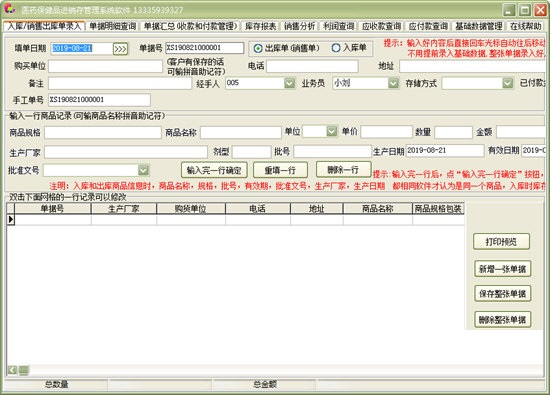Click the app logo icon in title bar
Viewport: 550px width, 395px height.
9,9
